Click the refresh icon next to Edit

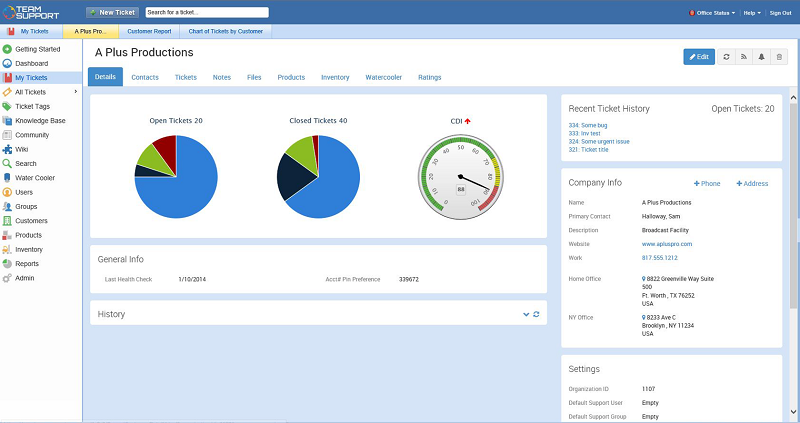(x=726, y=57)
